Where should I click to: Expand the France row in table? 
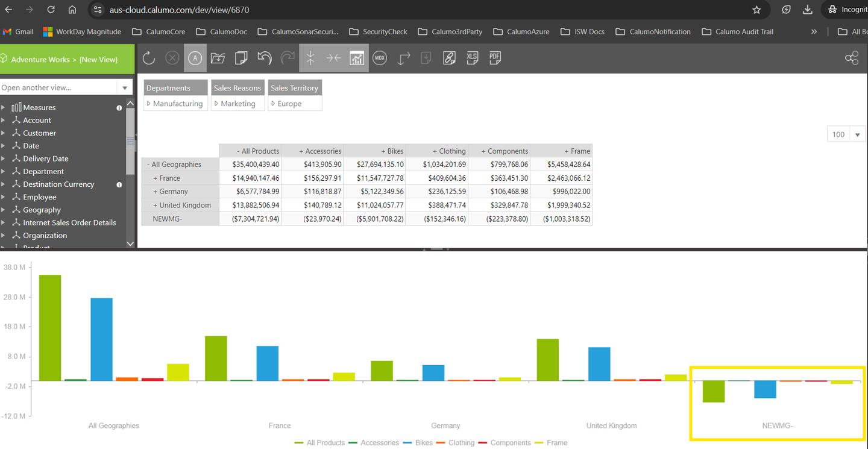click(156, 178)
